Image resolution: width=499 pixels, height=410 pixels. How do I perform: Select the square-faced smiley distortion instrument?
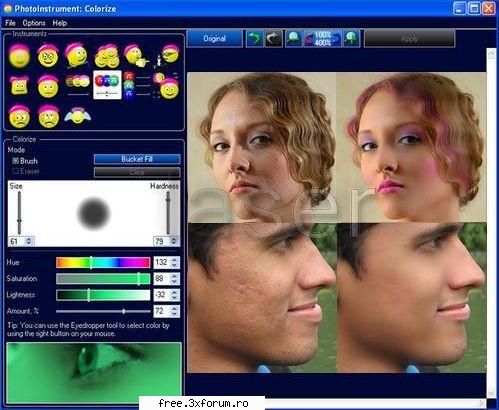pyautogui.click(x=19, y=86)
